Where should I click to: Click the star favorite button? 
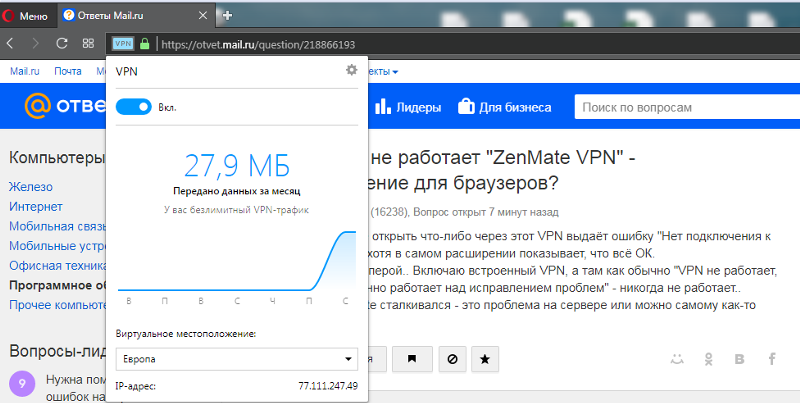485,359
